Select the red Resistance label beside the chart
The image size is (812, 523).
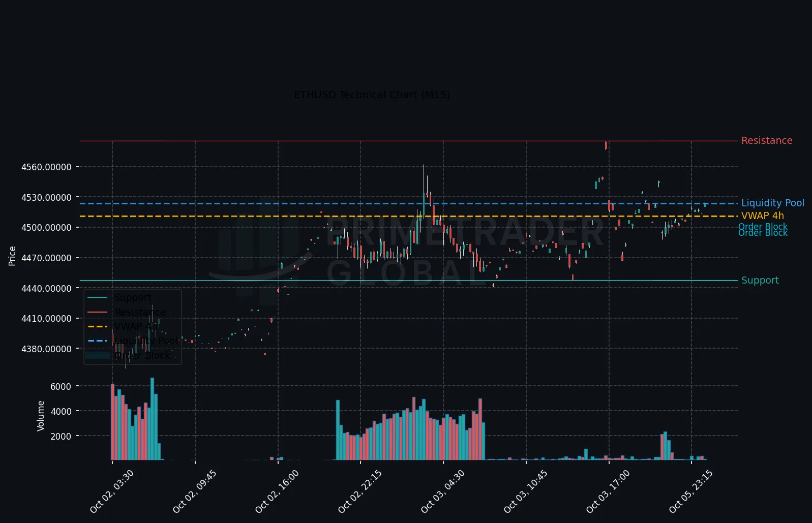point(767,141)
